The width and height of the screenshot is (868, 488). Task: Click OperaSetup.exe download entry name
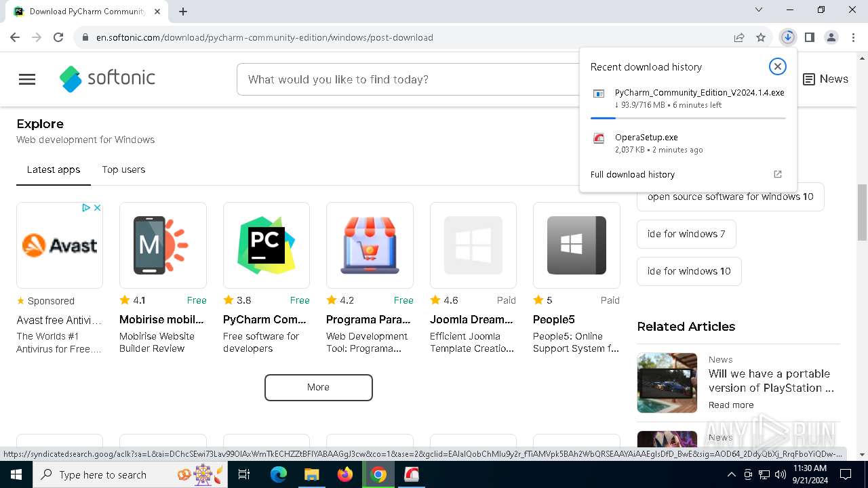pyautogui.click(x=646, y=137)
